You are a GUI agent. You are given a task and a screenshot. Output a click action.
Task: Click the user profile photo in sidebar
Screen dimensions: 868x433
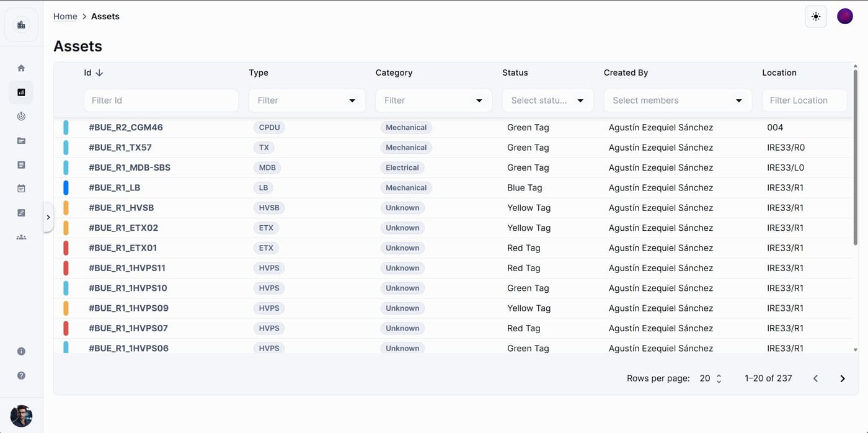[21, 416]
